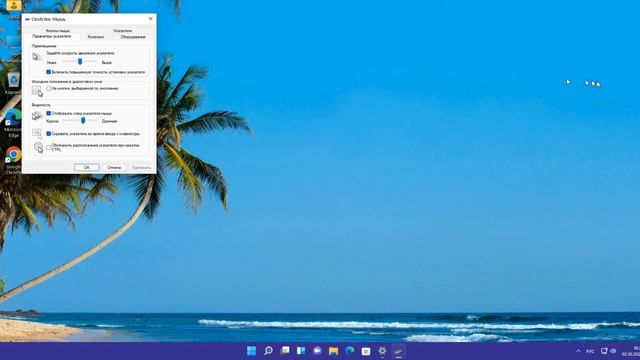Viewport: 640px width, 360px height.
Task: Enable snap to default button checkbox
Action: click(49, 88)
